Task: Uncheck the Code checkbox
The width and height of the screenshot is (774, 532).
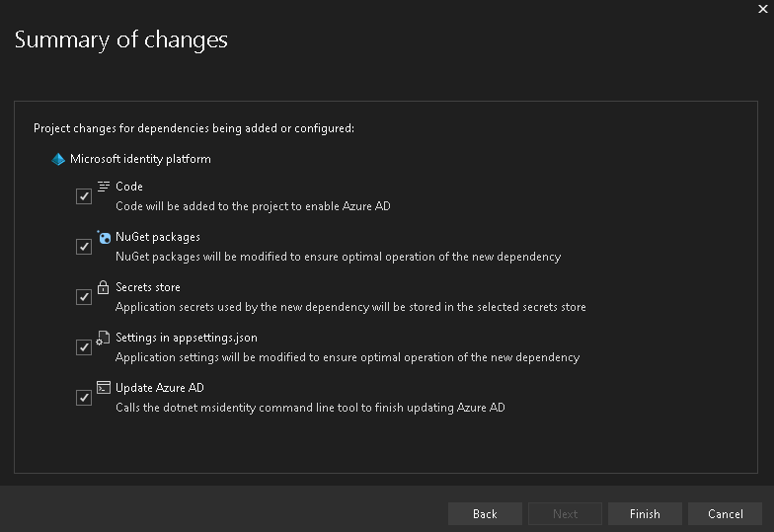Action: click(84, 196)
